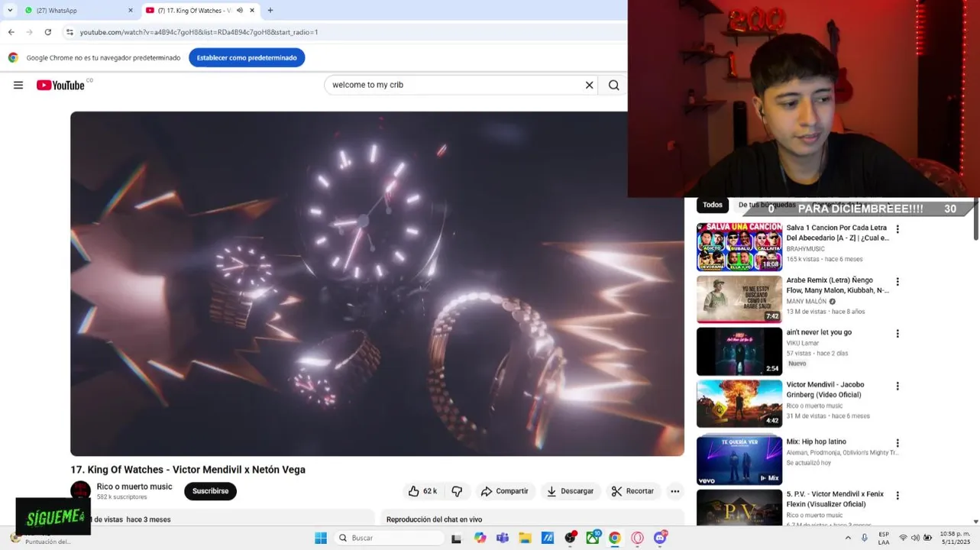Image resolution: width=980 pixels, height=550 pixels.
Task: Open the clock showing 10:58 p. m.
Action: [955, 538]
